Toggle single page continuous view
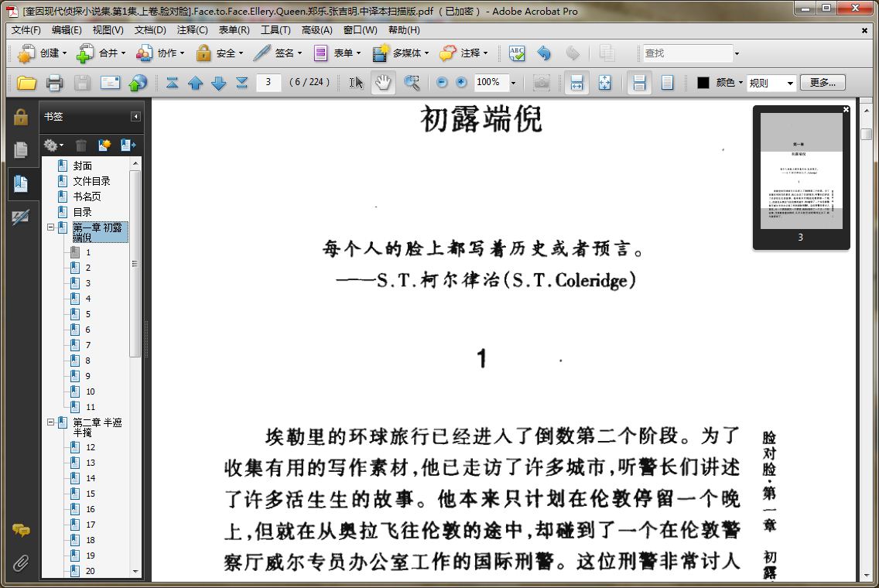 tap(639, 83)
